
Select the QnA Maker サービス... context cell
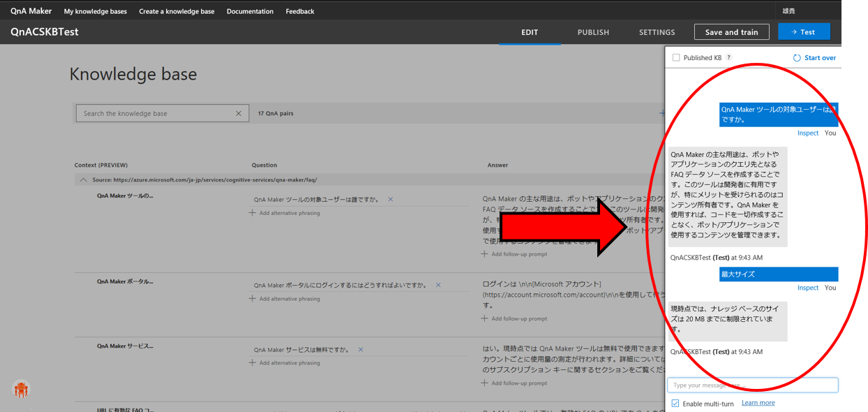coord(125,346)
